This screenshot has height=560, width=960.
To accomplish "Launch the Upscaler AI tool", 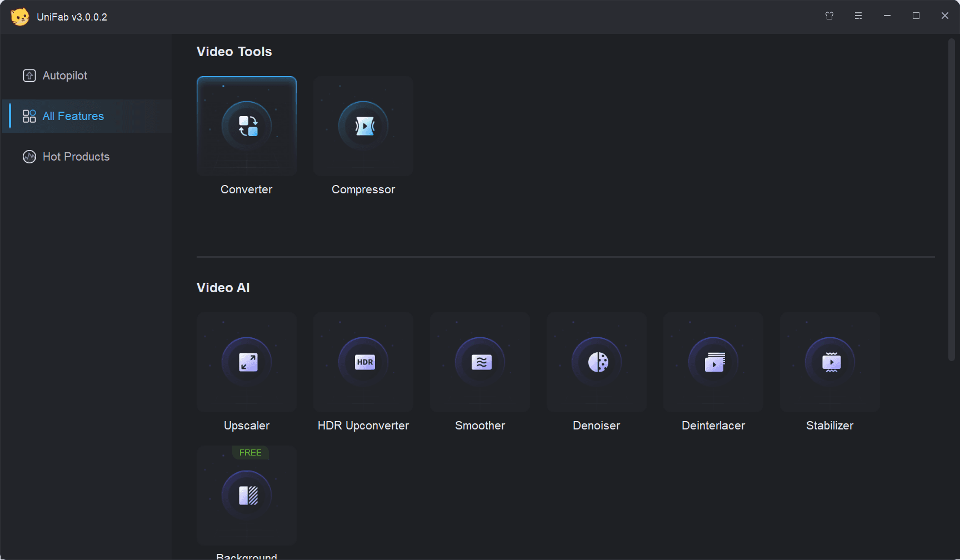I will [x=247, y=362].
